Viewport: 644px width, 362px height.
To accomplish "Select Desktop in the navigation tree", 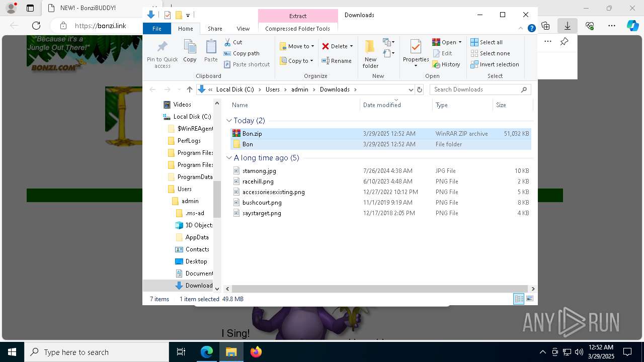I will [x=191, y=261].
